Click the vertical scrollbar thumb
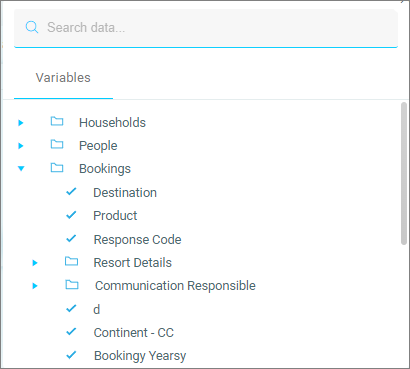 tap(404, 173)
